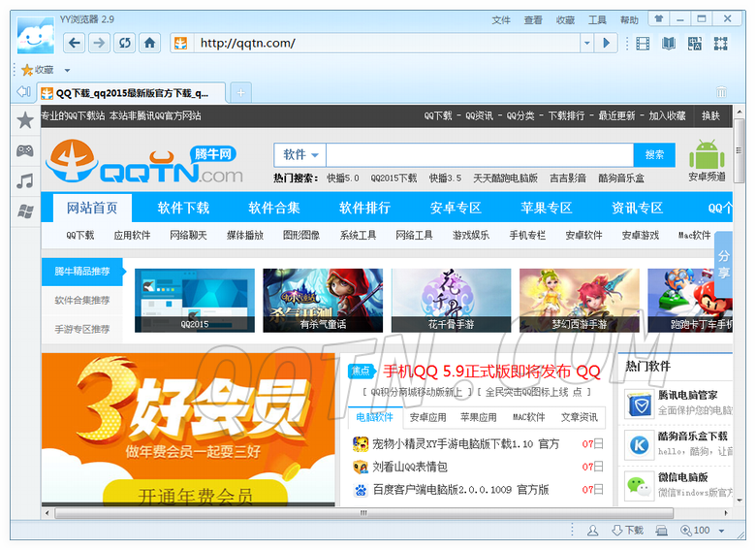Open the 软件下载 navigation link
Screen dimensions: 756x550
tap(183, 208)
